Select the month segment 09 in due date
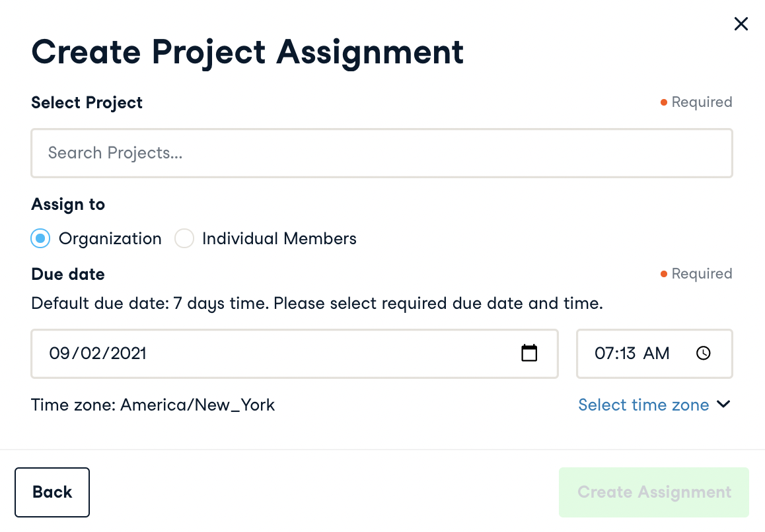 click(x=58, y=354)
